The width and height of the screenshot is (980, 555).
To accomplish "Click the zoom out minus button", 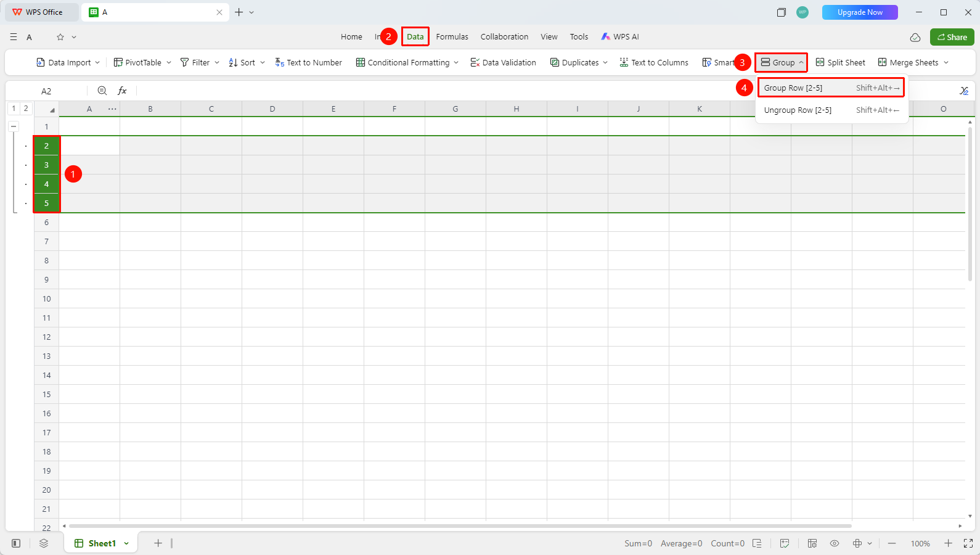I will 892,543.
